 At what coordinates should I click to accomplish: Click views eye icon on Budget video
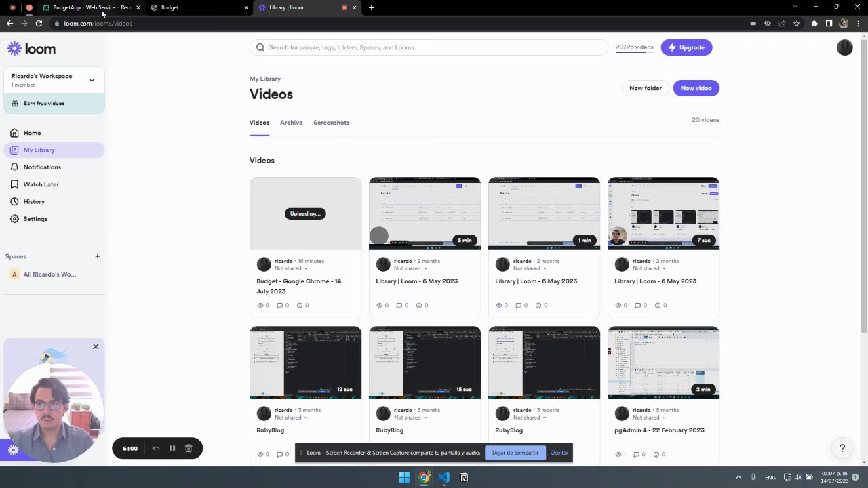(x=260, y=306)
